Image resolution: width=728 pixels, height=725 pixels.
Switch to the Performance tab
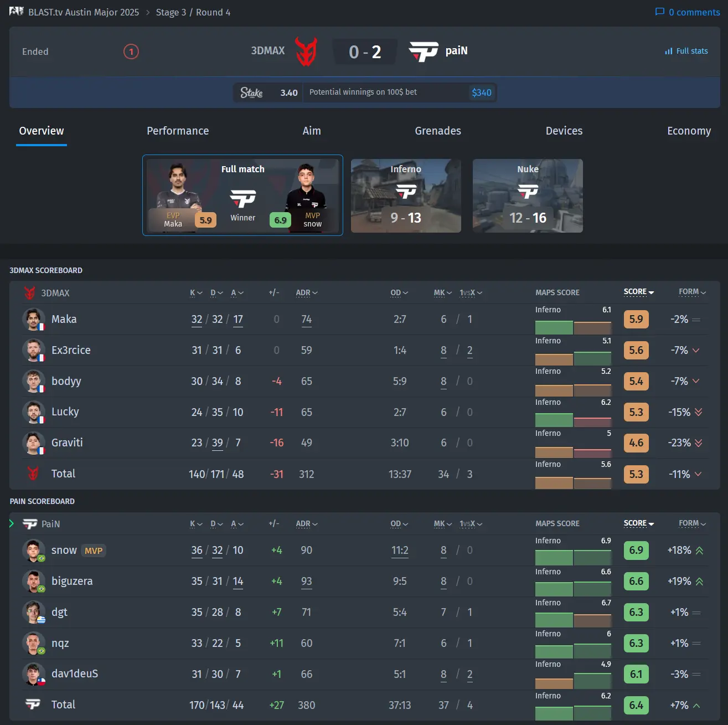178,131
